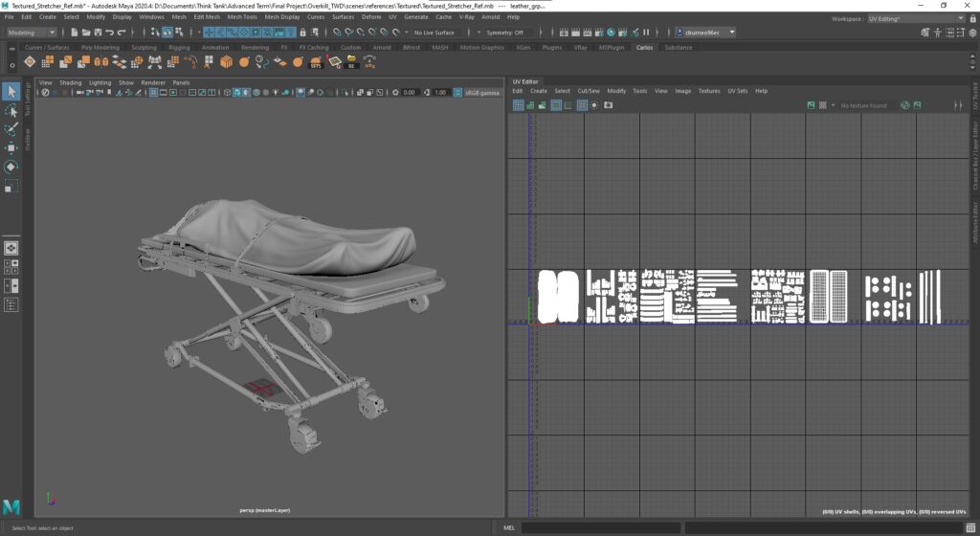Open the Outliner side tab
The height and width of the screenshot is (536, 980).
click(x=28, y=139)
